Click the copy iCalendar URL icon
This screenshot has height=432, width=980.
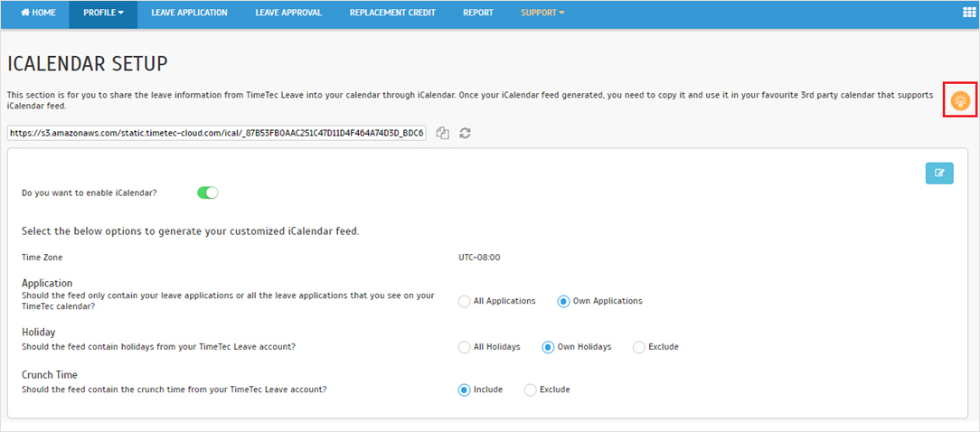click(x=442, y=133)
